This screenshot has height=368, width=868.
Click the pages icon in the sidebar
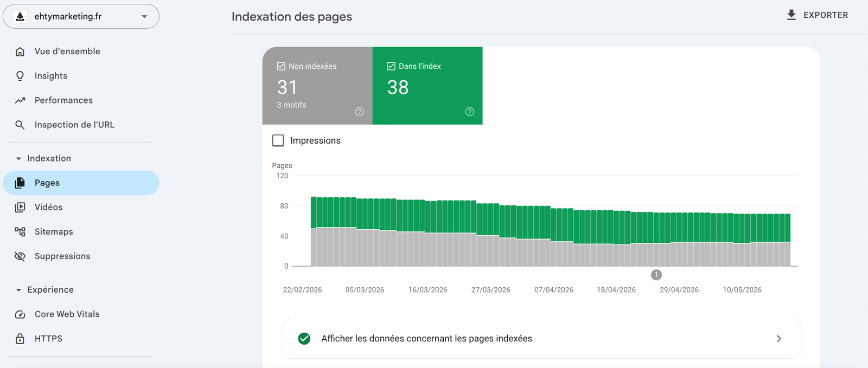click(20, 183)
